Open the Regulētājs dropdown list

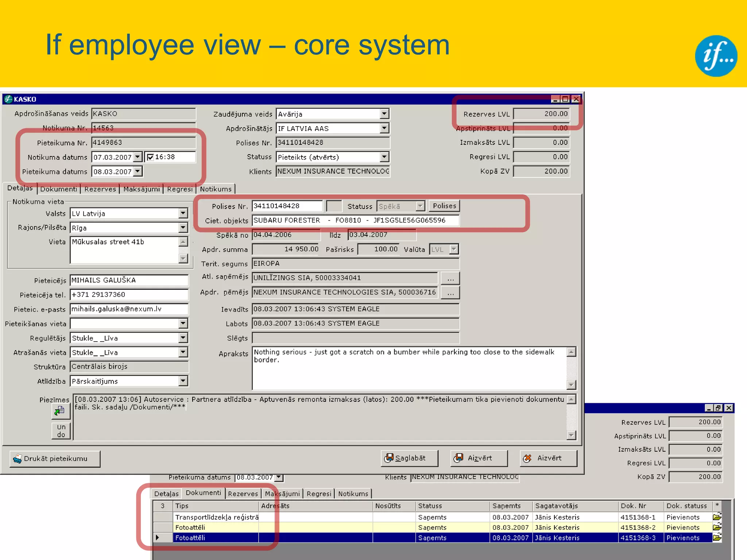183,338
